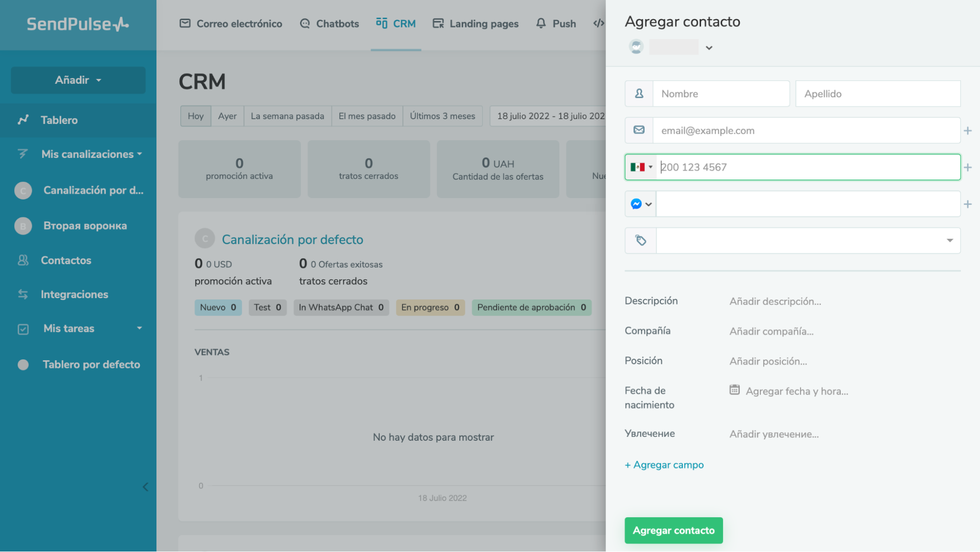Image resolution: width=980 pixels, height=552 pixels.
Task: Open the tags dropdown arrow
Action: (x=950, y=241)
